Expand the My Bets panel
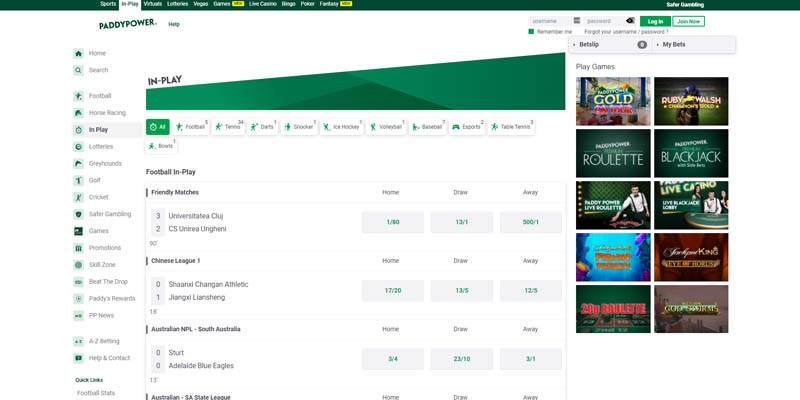Viewport: 800px width, 400px height. tap(694, 44)
